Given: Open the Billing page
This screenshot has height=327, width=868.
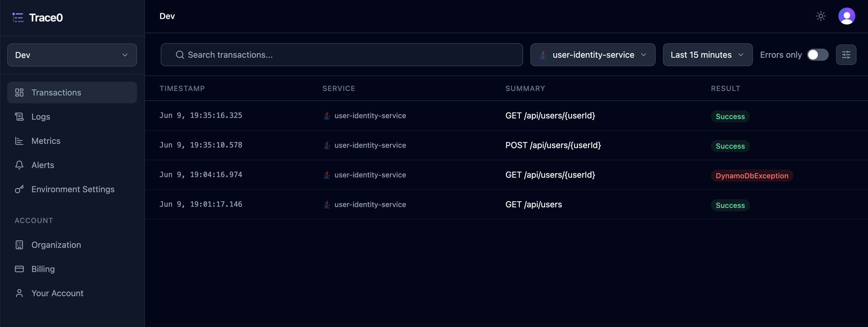Looking at the screenshot, I should [x=72, y=269].
